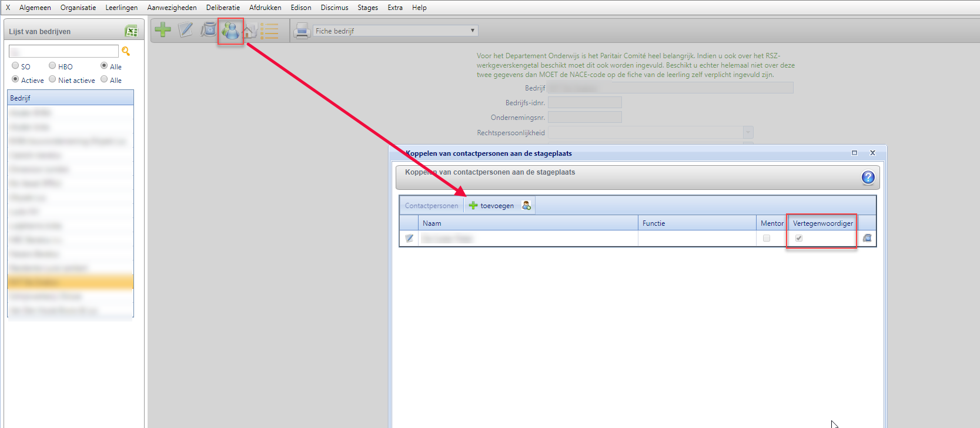Image resolution: width=980 pixels, height=428 pixels.
Task: Click the orange bulleted list icon
Action: [x=269, y=31]
